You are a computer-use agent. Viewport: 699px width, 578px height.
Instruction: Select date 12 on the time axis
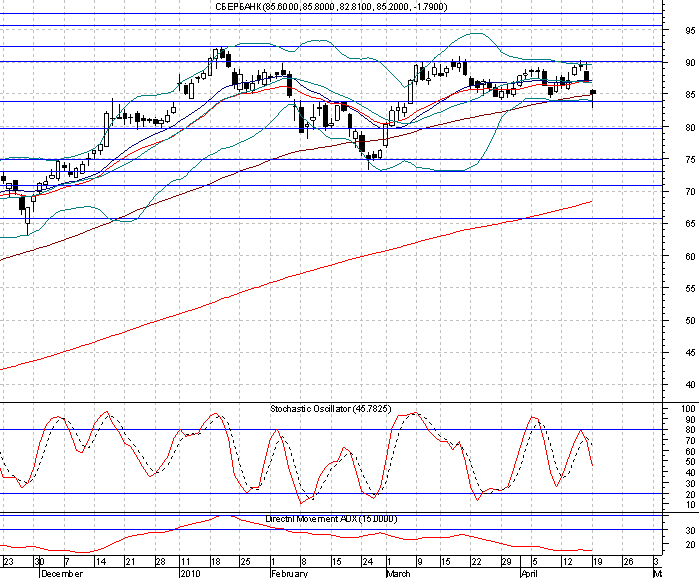pos(567,562)
